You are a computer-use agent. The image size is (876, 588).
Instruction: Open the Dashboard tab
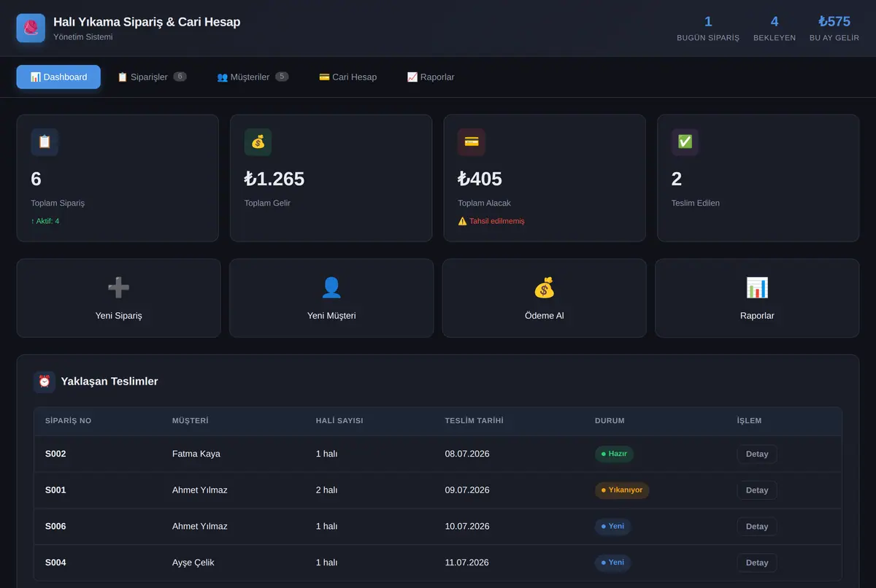(x=58, y=77)
